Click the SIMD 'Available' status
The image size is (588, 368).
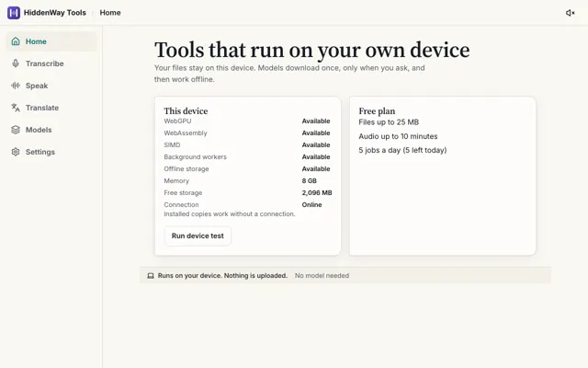coord(316,145)
